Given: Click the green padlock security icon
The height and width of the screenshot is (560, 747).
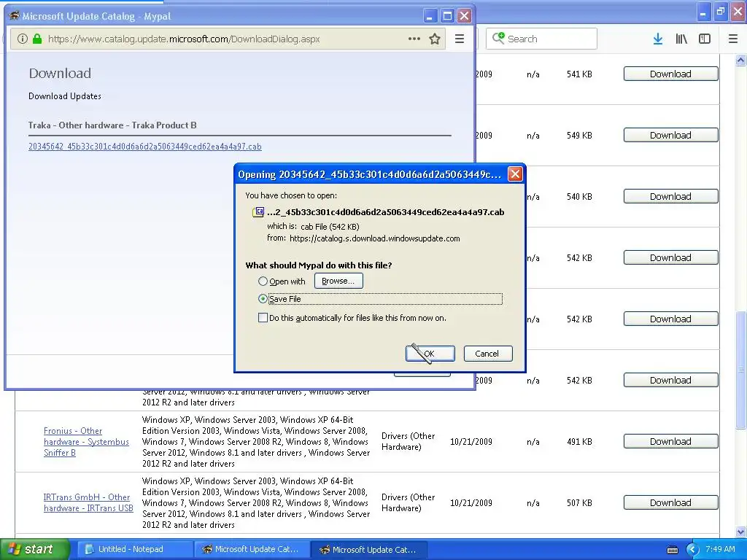Looking at the screenshot, I should pyautogui.click(x=37, y=39).
